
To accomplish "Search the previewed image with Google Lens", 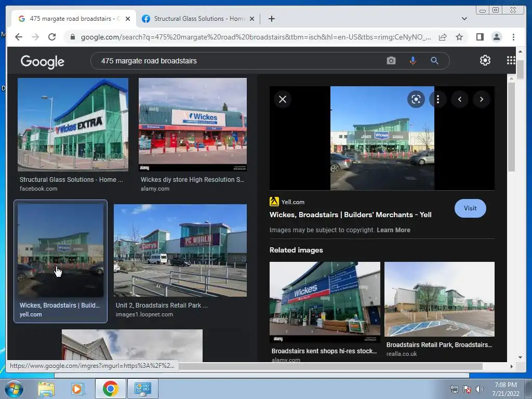I will [416, 99].
